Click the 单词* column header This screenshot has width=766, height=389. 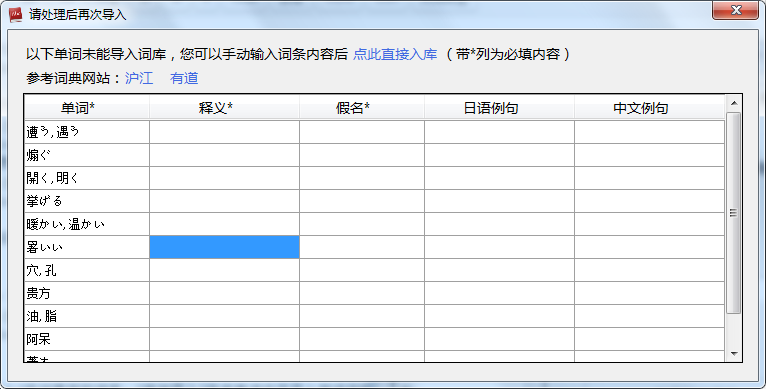click(87, 108)
